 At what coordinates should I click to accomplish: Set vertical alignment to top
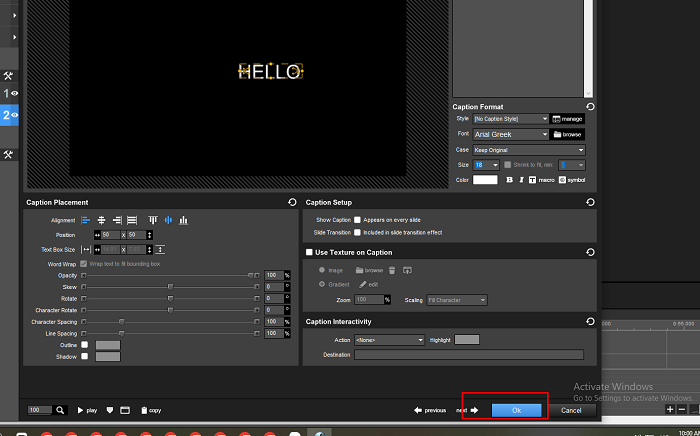(x=153, y=220)
